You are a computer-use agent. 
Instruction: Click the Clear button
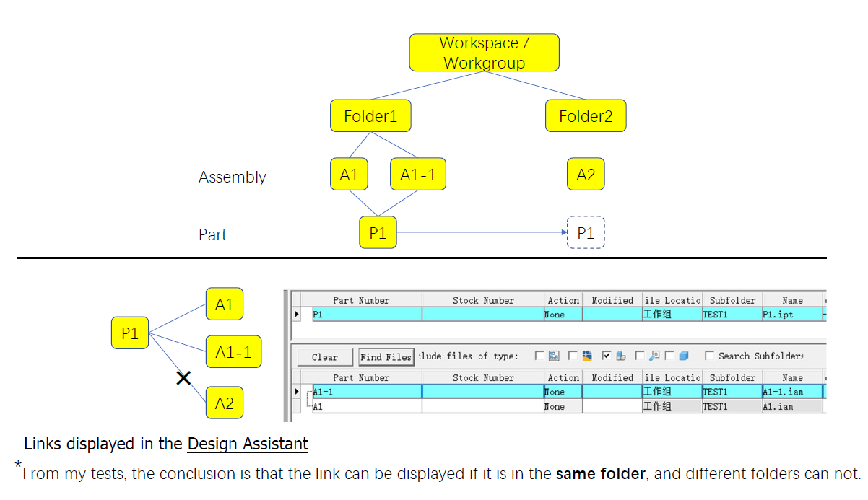coord(324,357)
